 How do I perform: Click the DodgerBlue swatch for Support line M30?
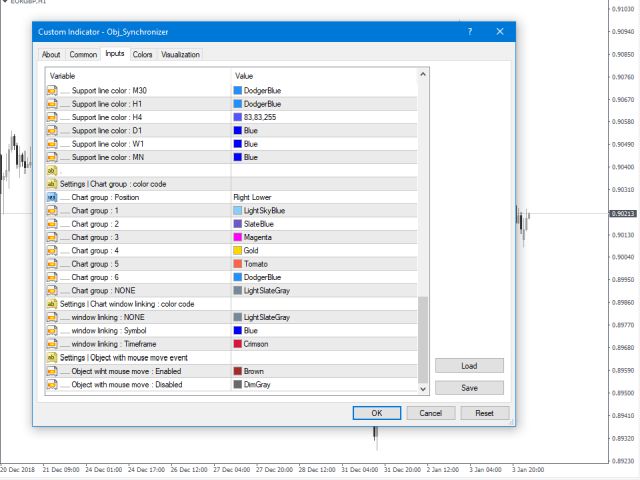(x=238, y=91)
